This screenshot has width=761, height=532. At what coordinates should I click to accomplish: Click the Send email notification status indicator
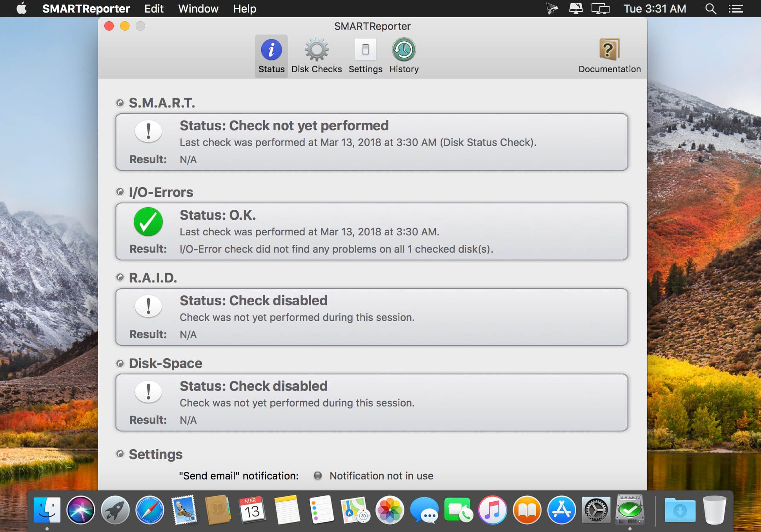point(318,476)
